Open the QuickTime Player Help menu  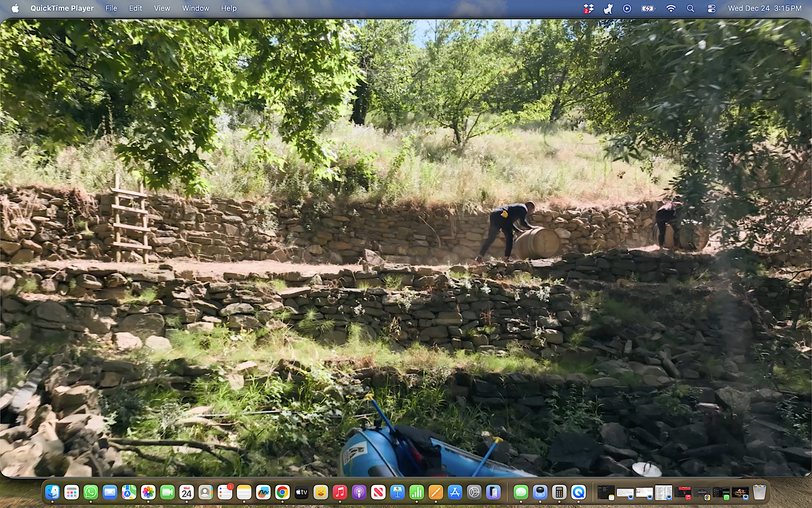(x=229, y=8)
